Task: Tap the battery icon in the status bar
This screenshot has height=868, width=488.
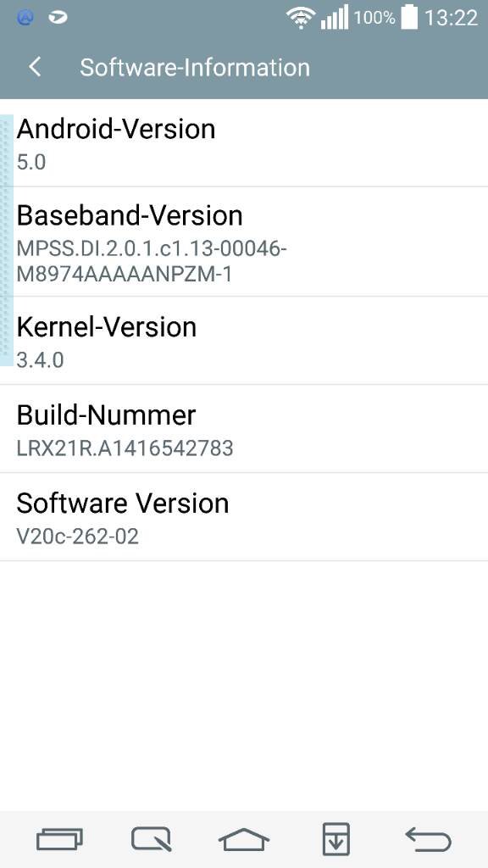Action: (x=409, y=17)
